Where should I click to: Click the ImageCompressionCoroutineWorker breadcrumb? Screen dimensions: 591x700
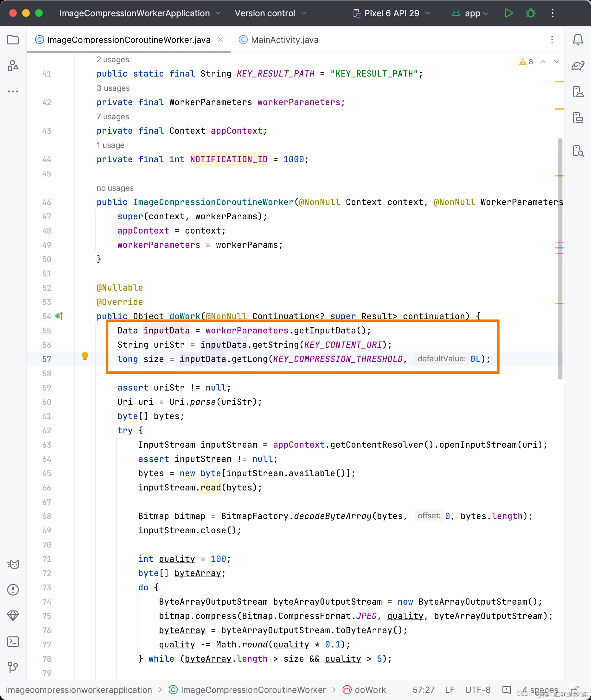pos(247,690)
